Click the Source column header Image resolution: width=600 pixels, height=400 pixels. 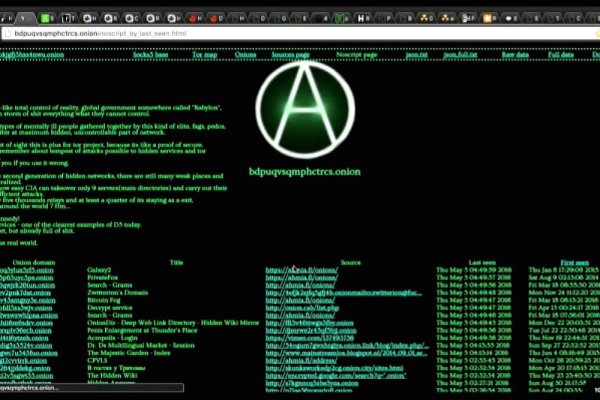(350, 262)
